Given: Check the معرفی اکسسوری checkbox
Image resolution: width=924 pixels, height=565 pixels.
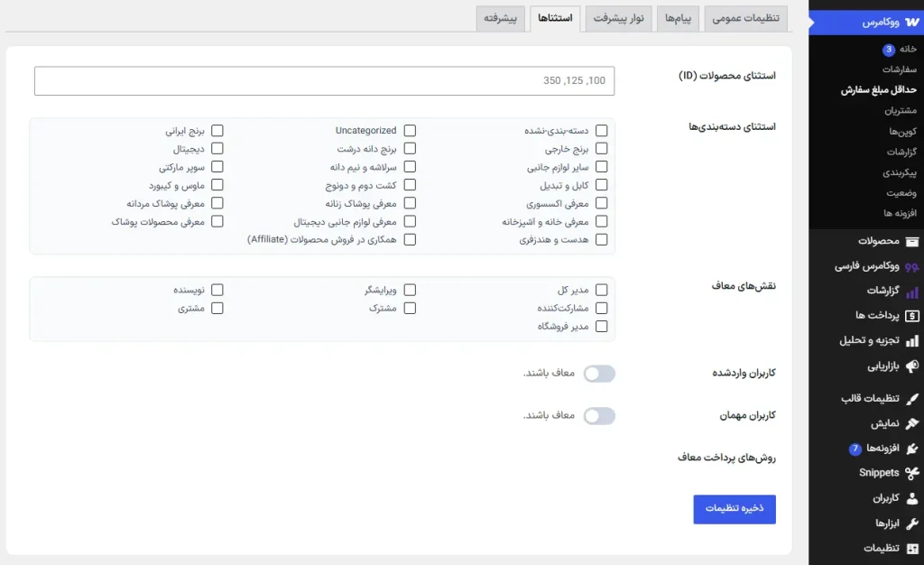Looking at the screenshot, I should tap(601, 203).
